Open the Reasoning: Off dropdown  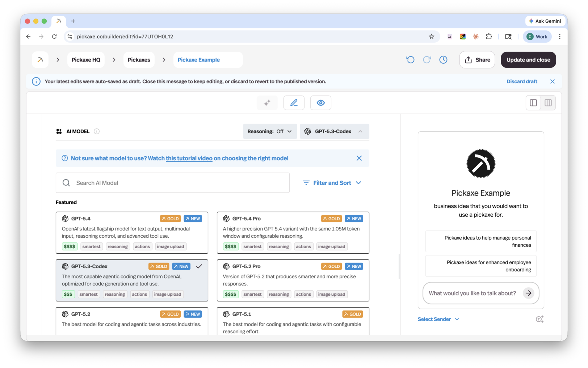click(270, 131)
